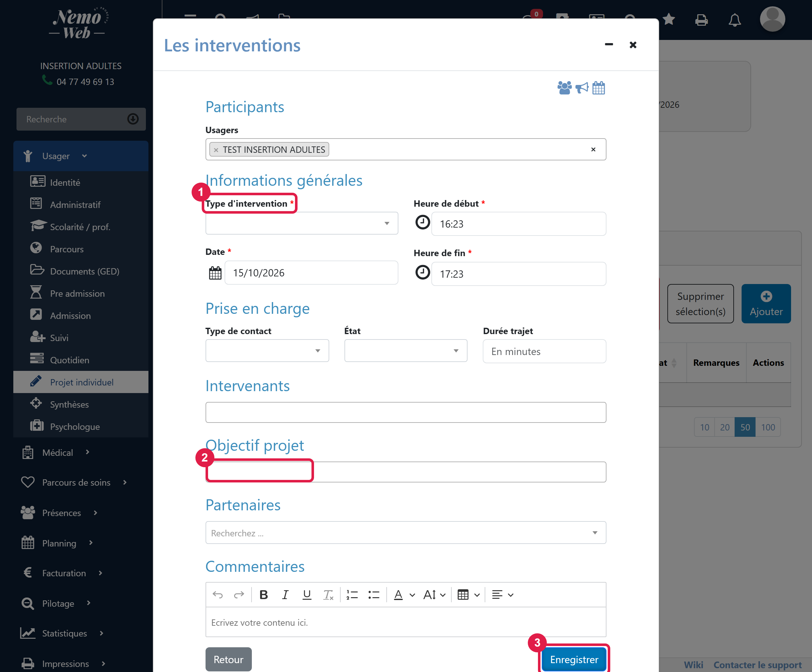Viewport: 812px width, 672px height.
Task: Click the Durée trajet minutes field
Action: [544, 351]
